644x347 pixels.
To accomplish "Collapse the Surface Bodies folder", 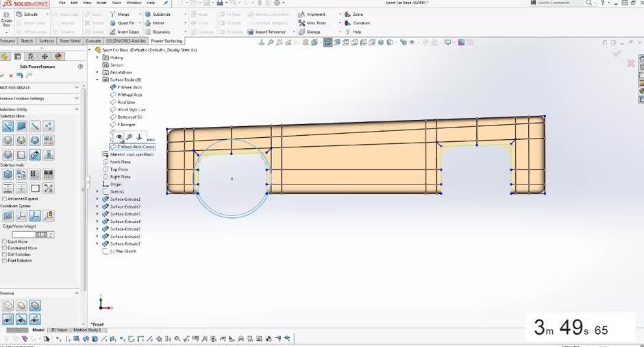I will coord(98,80).
